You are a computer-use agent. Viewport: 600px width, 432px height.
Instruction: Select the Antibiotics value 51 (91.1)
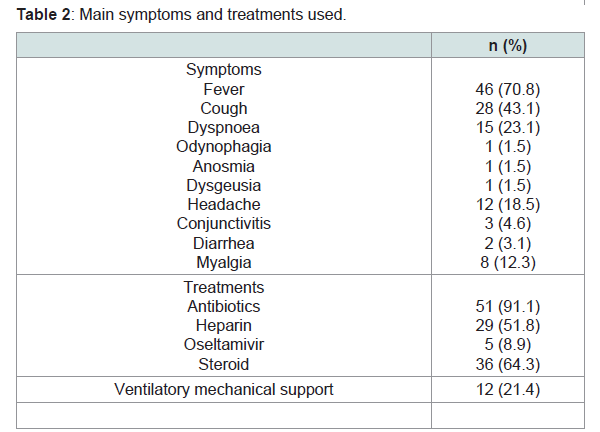coord(508,306)
